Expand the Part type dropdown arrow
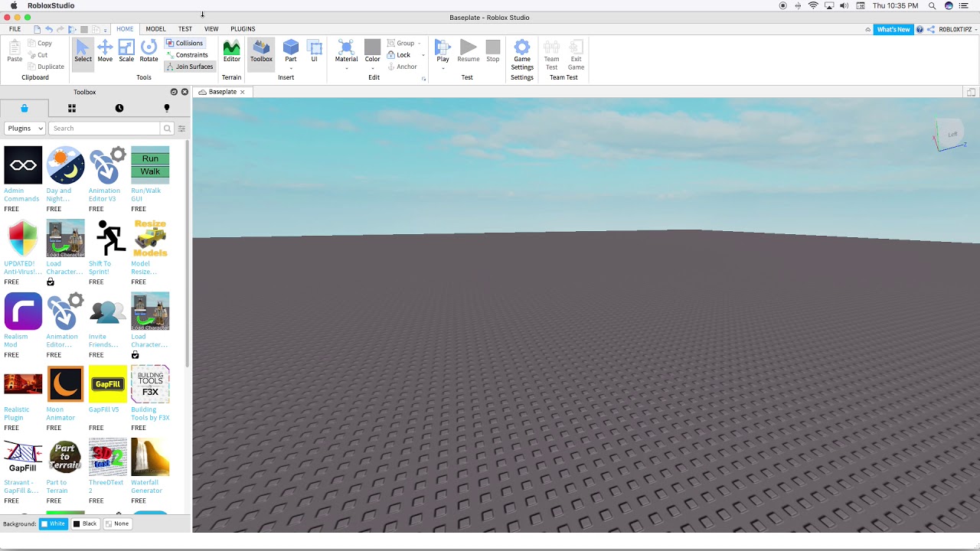 click(291, 69)
